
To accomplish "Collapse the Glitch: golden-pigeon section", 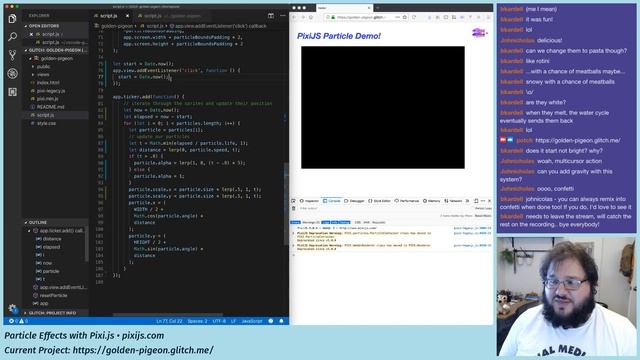I will coord(55,50).
